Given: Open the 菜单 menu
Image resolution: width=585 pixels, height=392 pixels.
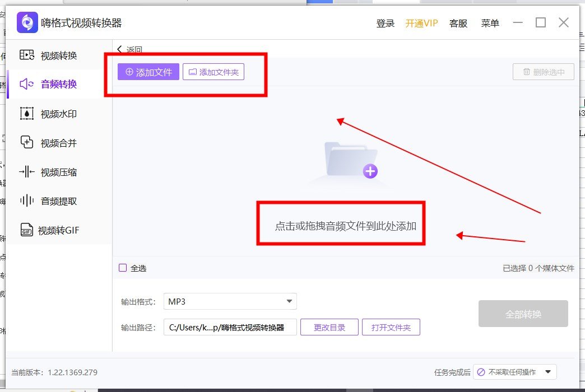Looking at the screenshot, I should [490, 24].
